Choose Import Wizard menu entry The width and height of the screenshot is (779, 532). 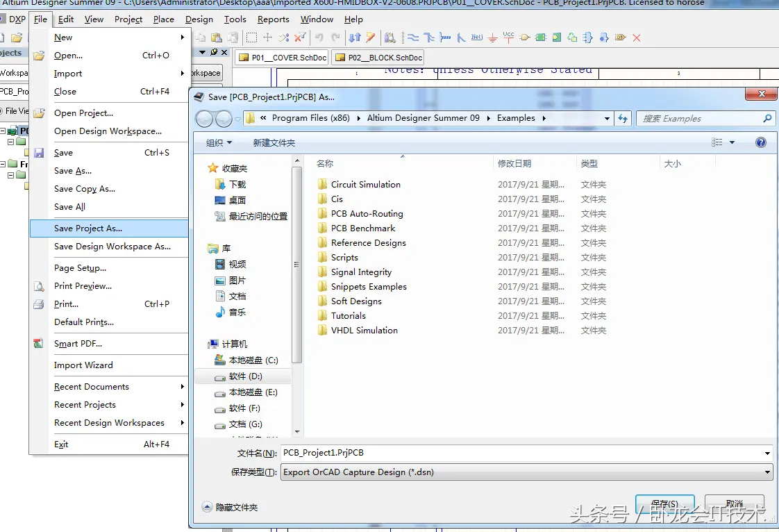[109, 365]
